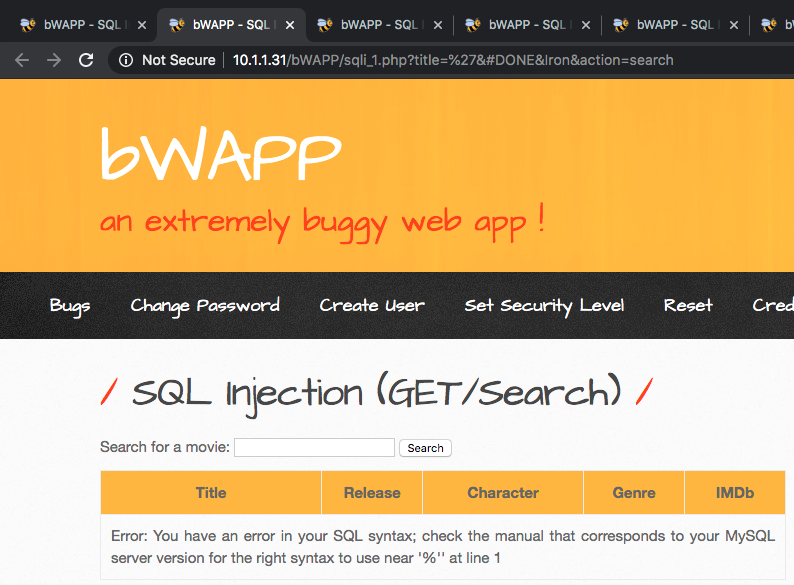
Task: Close the fifth bWAPP - SQL tab
Action: [x=734, y=25]
